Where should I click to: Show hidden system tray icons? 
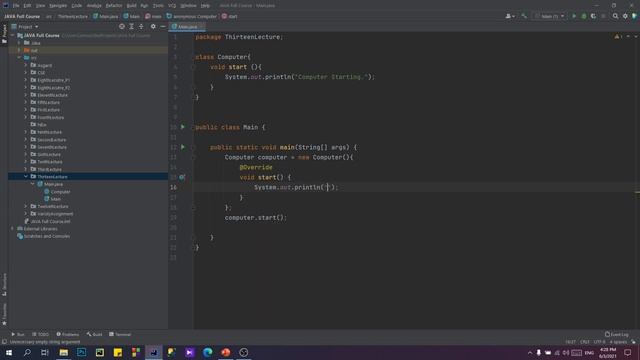point(530,353)
